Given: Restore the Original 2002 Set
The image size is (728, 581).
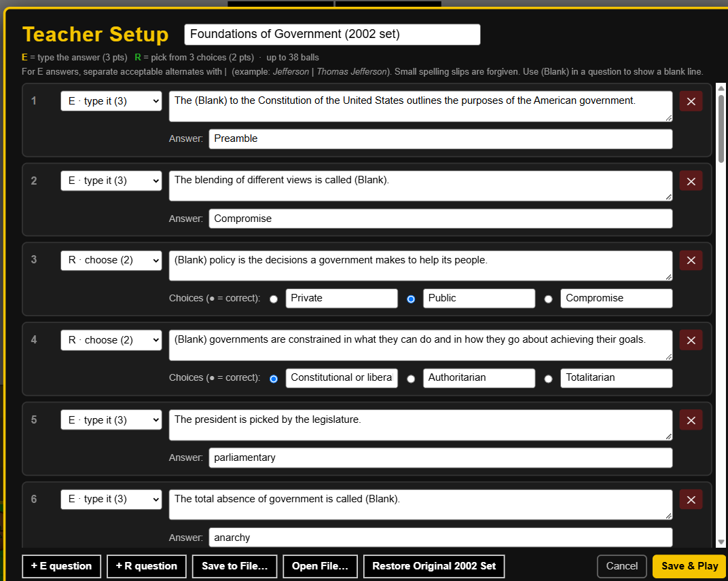Looking at the screenshot, I should 434,566.
